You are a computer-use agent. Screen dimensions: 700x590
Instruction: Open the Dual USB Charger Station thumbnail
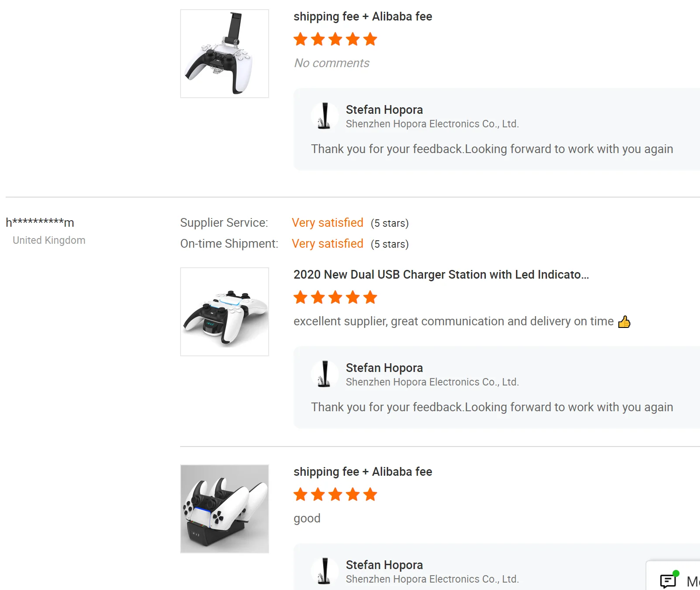(224, 312)
